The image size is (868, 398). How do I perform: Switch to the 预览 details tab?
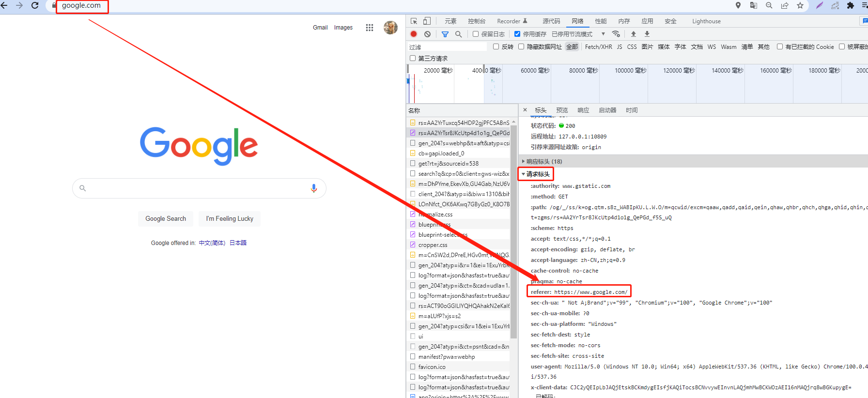[562, 110]
